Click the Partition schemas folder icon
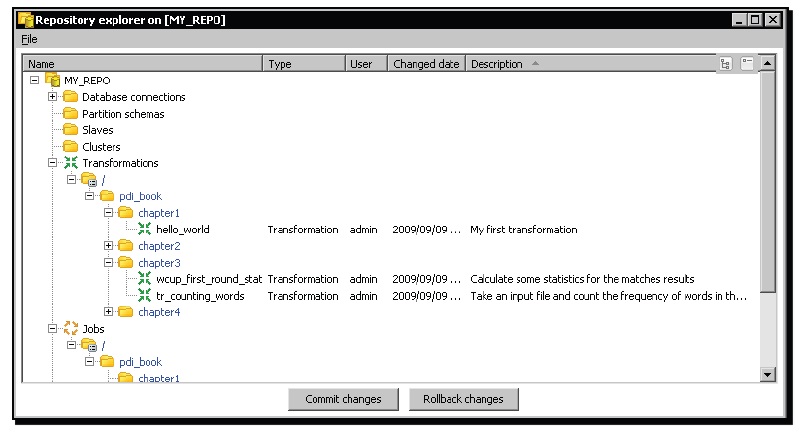The image size is (803, 433). point(70,114)
